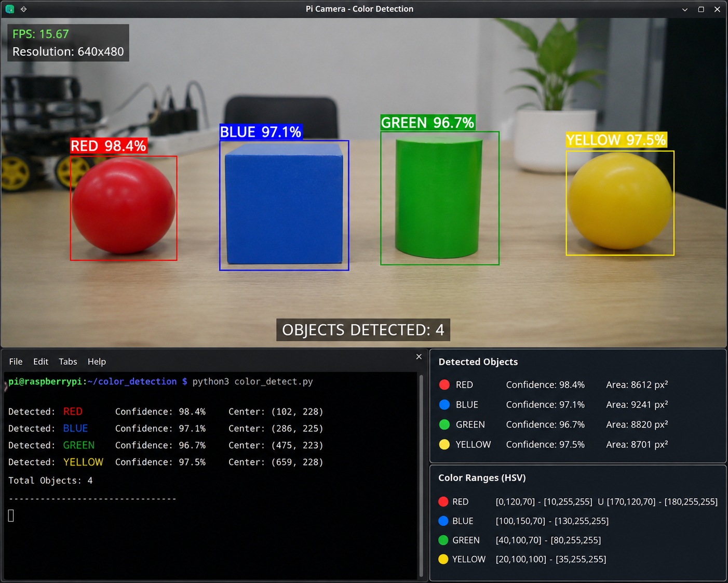Click YELLOW range [20,100,100] - [35,255,255]

pyautogui.click(x=551, y=559)
